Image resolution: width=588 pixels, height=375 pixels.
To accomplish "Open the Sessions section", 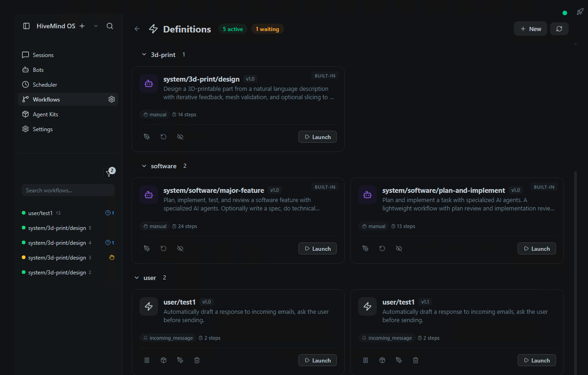I will click(x=43, y=55).
